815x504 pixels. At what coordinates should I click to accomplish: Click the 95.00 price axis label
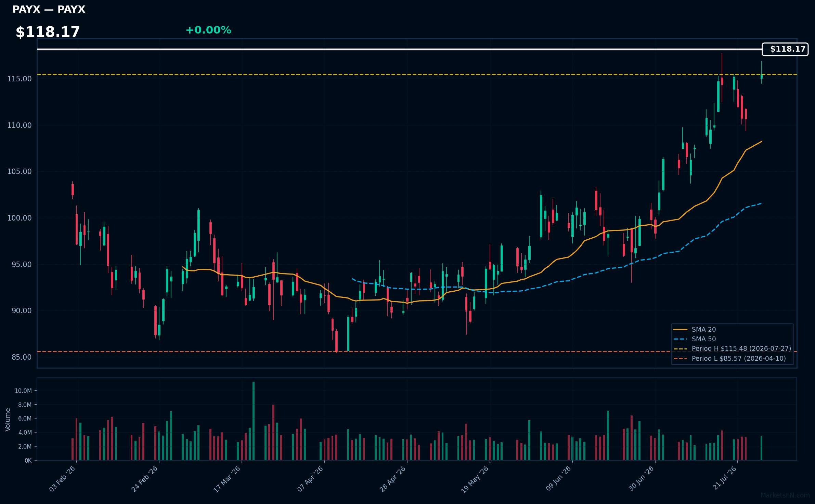[x=22, y=265]
